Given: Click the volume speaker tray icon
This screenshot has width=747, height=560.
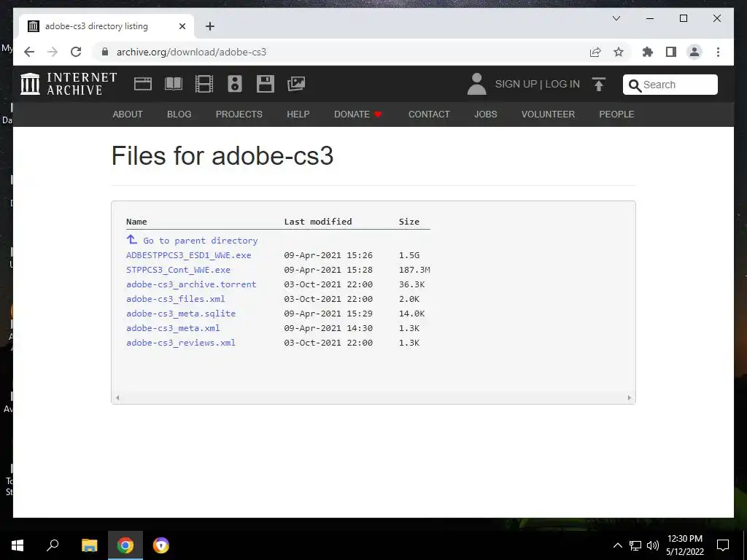Looking at the screenshot, I should [653, 545].
